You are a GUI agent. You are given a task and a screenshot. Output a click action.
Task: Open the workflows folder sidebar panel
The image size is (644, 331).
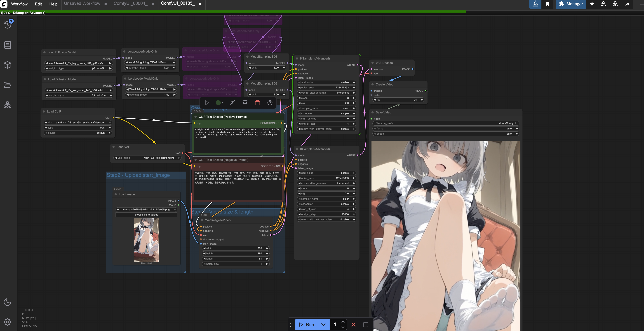click(7, 85)
